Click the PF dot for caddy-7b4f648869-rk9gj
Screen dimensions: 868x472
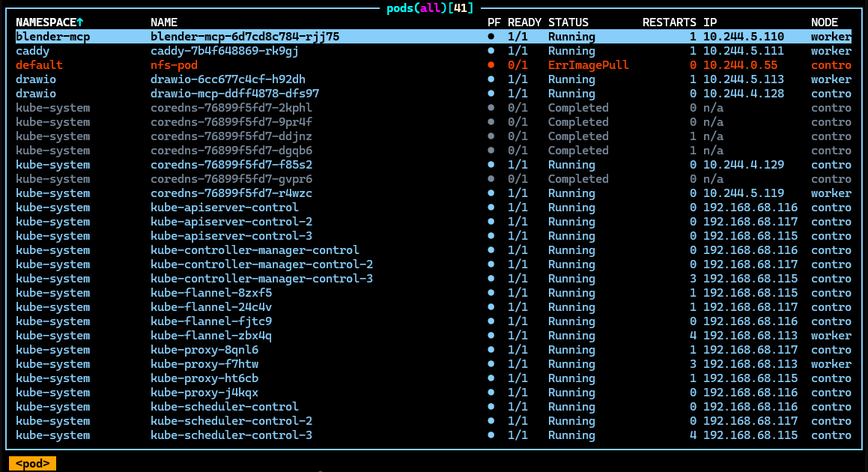[x=491, y=51]
